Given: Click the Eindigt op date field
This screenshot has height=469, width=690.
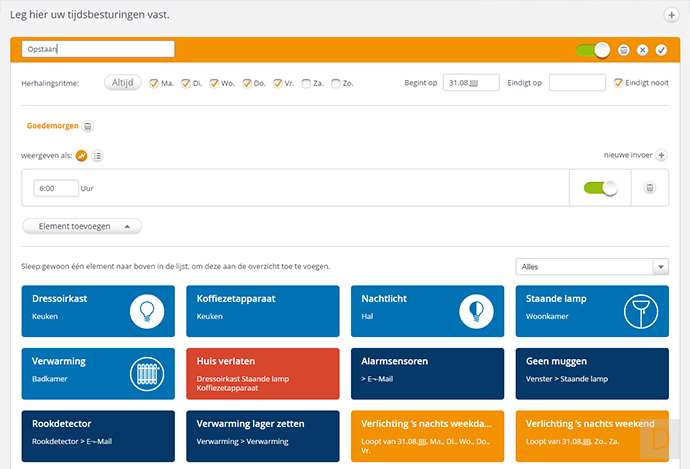Looking at the screenshot, I should [577, 83].
